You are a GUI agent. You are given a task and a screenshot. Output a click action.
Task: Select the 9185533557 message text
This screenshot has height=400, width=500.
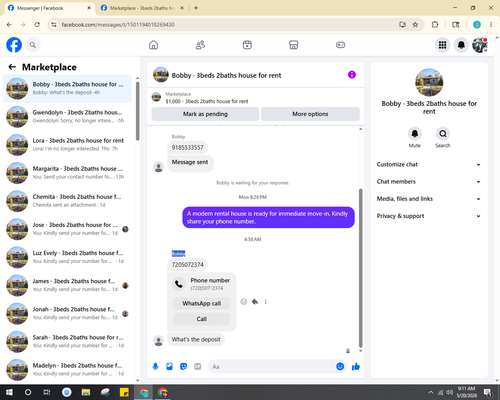tap(188, 147)
